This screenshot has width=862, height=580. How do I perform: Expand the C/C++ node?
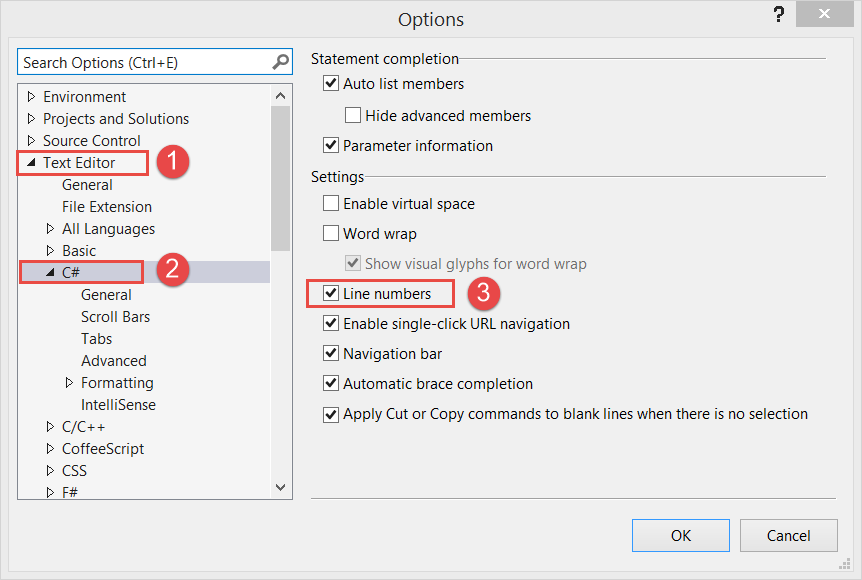coord(50,427)
